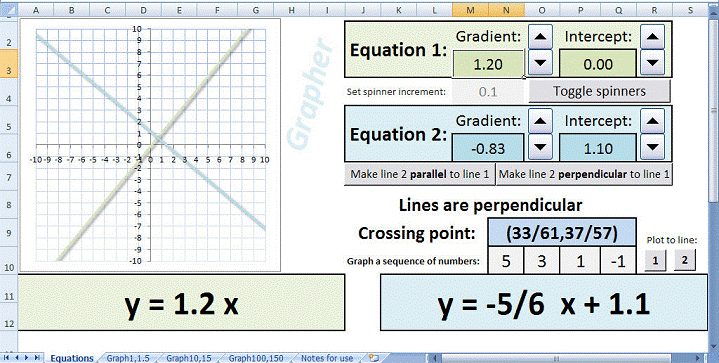Make line 2 parallel to line 1

(x=420, y=174)
